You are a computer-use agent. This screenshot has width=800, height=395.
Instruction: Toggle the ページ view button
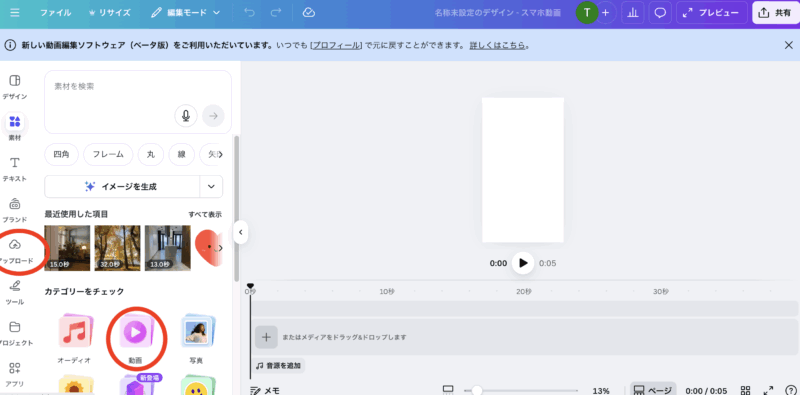pyautogui.click(x=653, y=390)
